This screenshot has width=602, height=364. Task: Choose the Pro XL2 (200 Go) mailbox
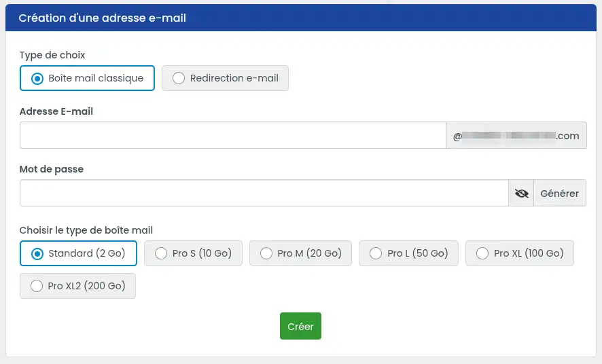pyautogui.click(x=77, y=286)
